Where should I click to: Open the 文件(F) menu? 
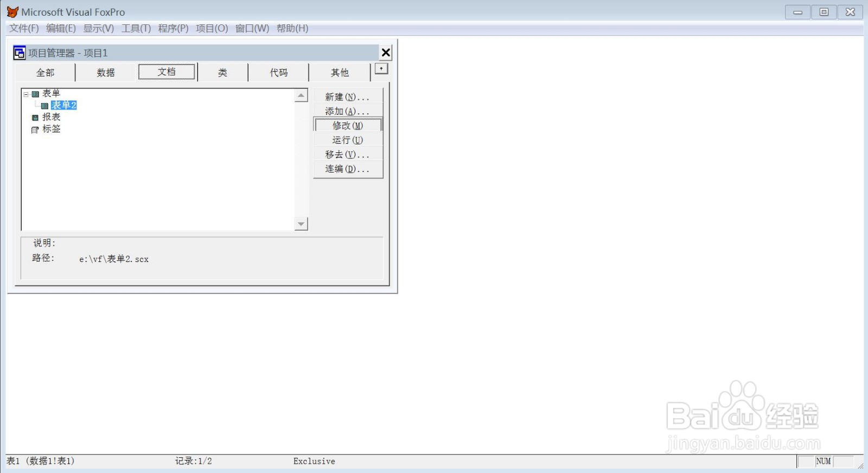[x=24, y=28]
